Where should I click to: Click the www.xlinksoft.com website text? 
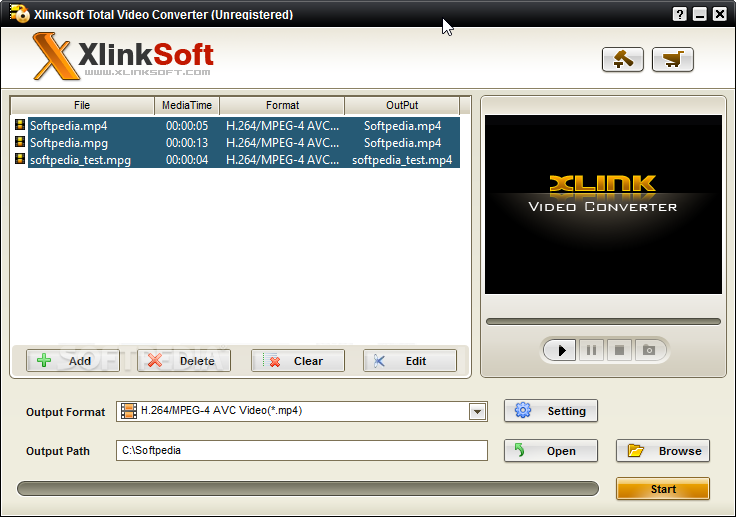click(x=147, y=72)
